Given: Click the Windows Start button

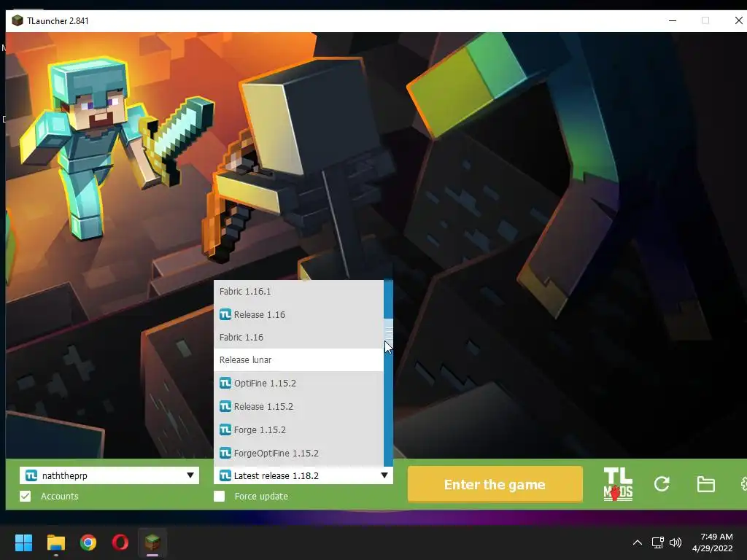Looking at the screenshot, I should [23, 542].
